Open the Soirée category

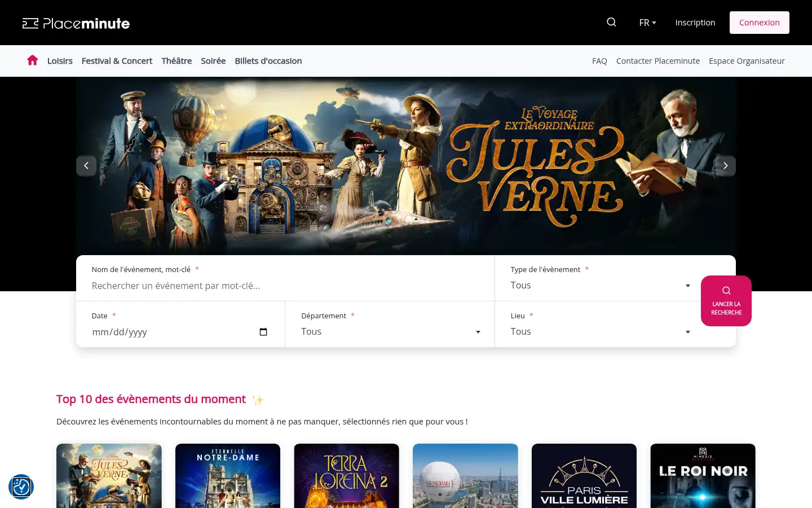click(213, 61)
